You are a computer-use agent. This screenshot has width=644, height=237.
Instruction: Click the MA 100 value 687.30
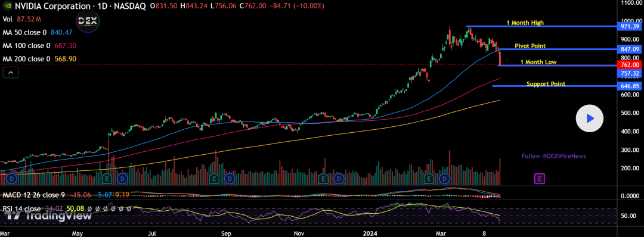(x=66, y=45)
